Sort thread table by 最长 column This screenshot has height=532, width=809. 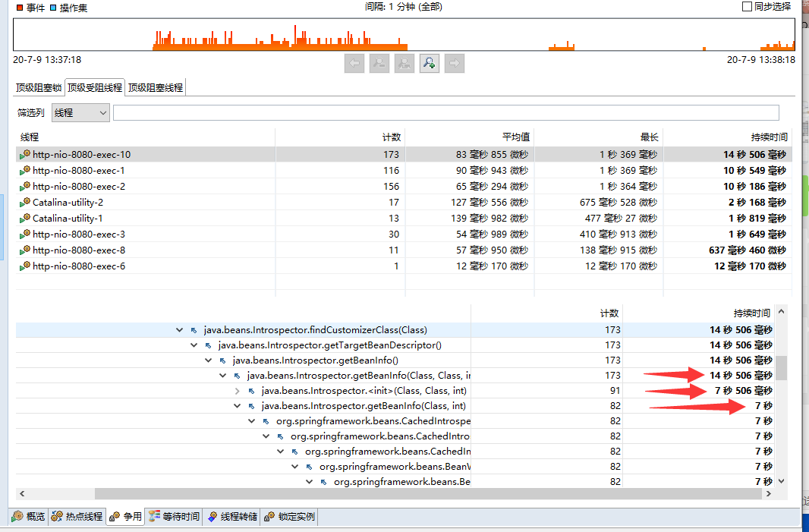click(599, 137)
